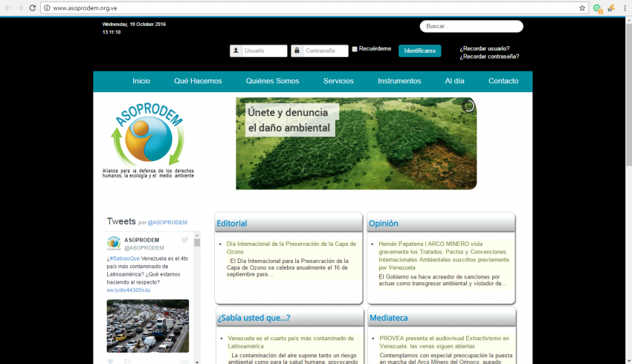
Task: Click the ¿Recordar contraseña? link
Action: 489,56
